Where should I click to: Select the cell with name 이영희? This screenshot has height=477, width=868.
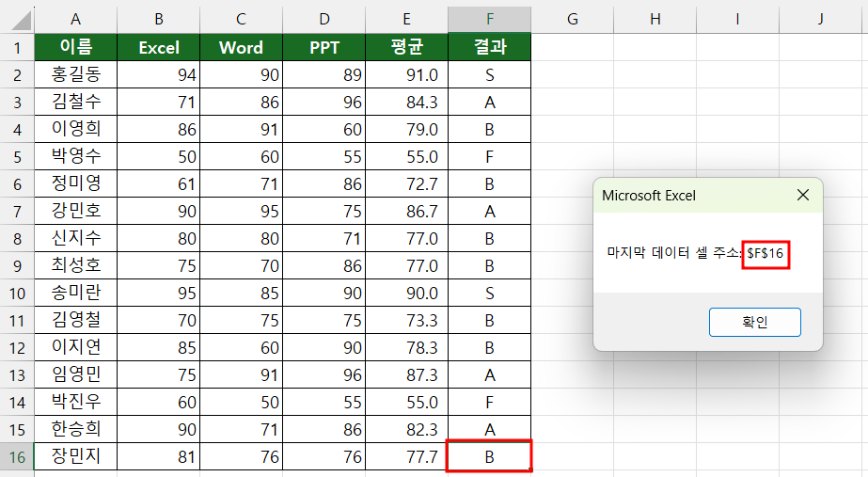76,129
